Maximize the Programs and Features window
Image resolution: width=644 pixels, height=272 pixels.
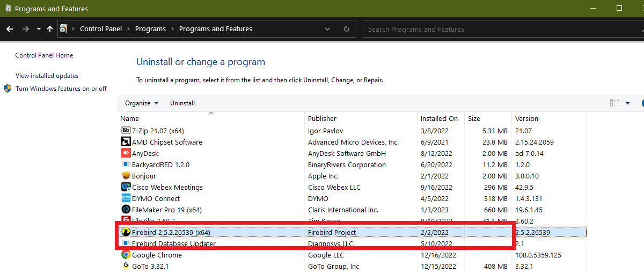[619, 8]
